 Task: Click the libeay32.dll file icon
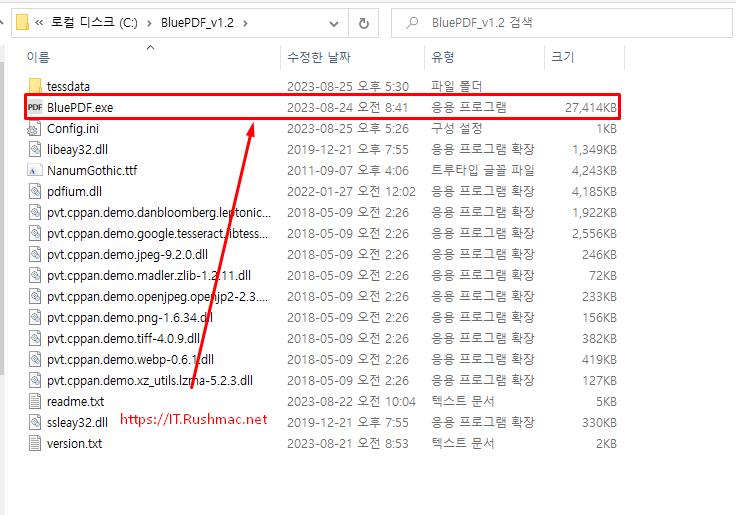point(35,150)
